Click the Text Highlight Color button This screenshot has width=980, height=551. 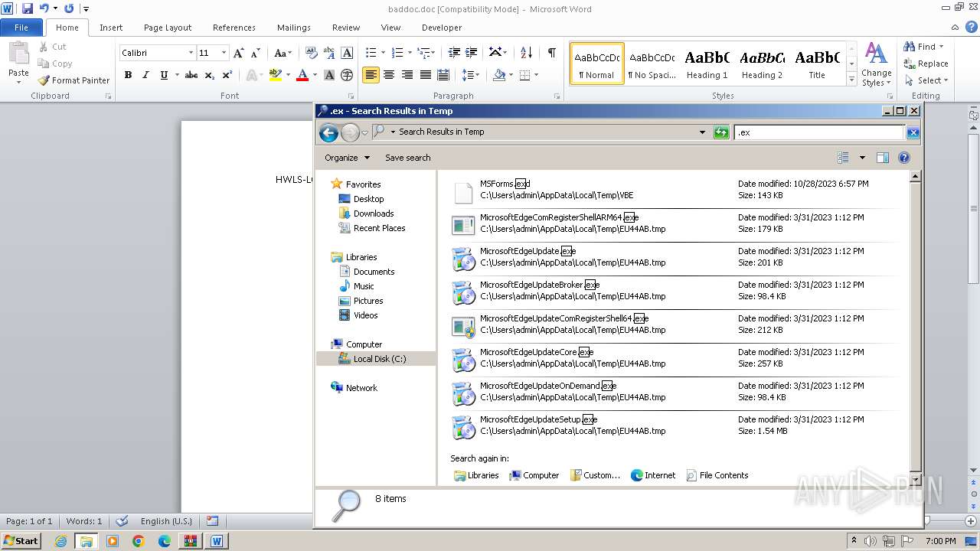(275, 75)
